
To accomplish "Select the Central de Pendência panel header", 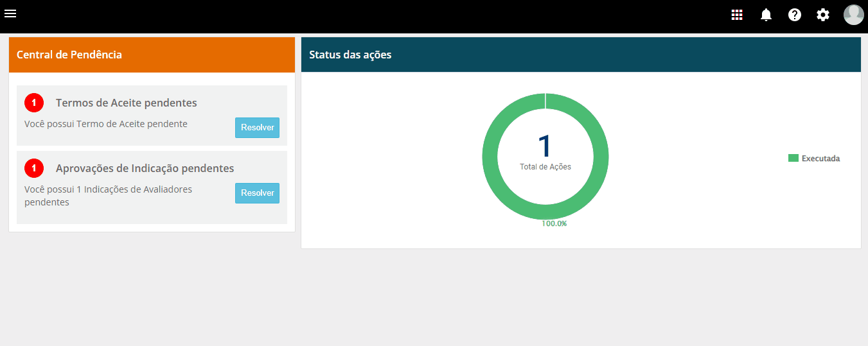I will tap(152, 55).
